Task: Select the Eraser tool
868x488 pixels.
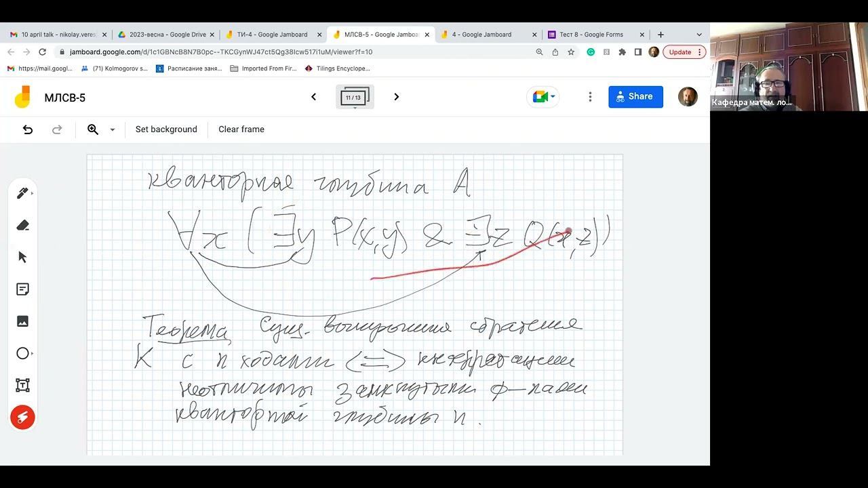Action: pos(22,225)
